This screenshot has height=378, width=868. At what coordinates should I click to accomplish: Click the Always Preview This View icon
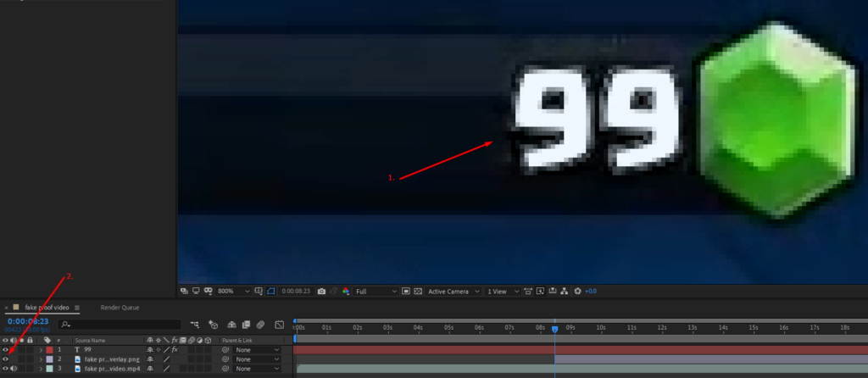tap(183, 291)
